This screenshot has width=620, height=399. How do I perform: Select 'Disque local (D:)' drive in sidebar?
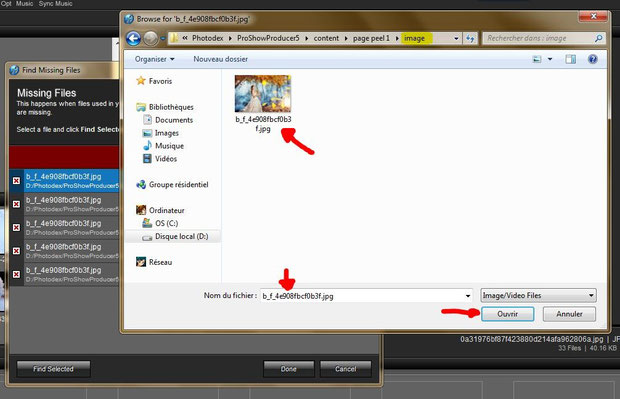175,236
